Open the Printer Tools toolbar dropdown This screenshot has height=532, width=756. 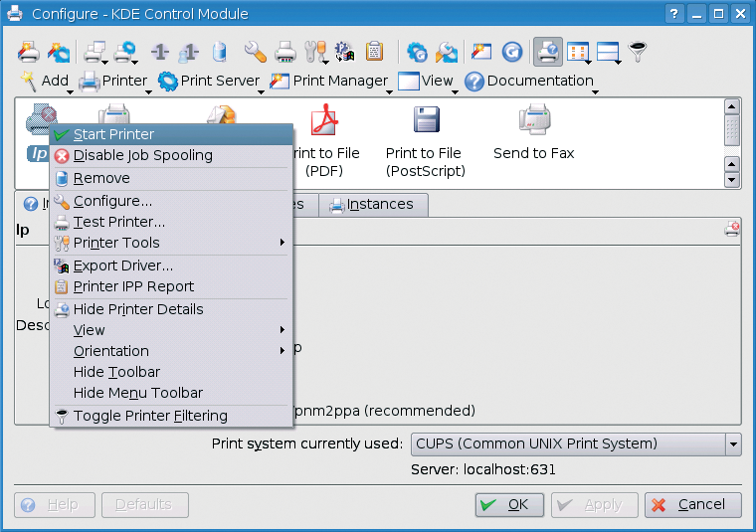[x=317, y=52]
